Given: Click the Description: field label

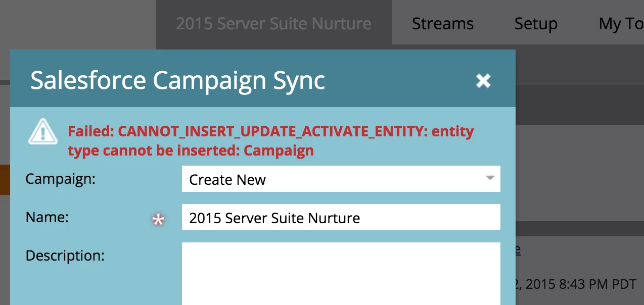Looking at the screenshot, I should coord(65,256).
